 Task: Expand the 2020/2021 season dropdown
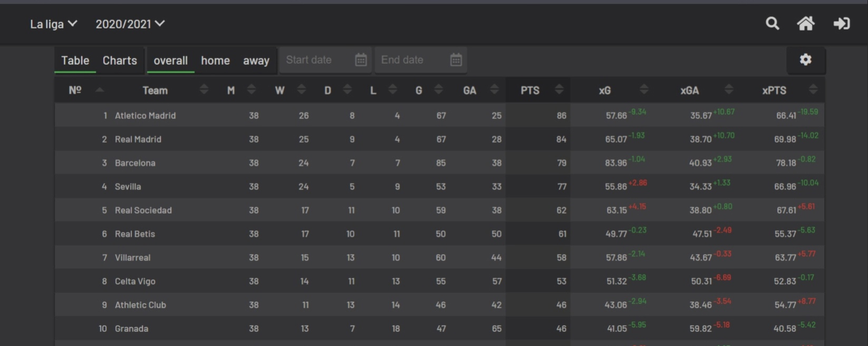click(x=130, y=24)
